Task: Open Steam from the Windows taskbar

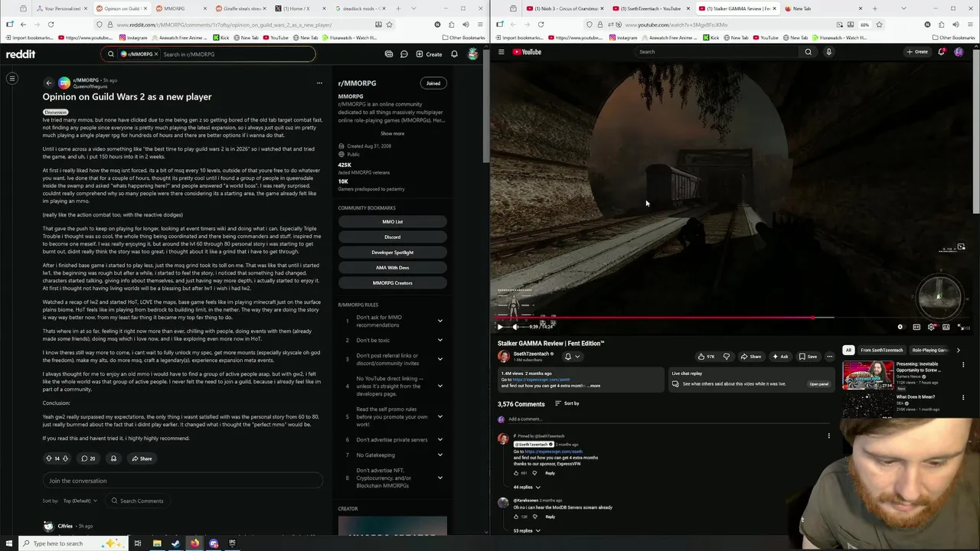Action: click(x=175, y=543)
